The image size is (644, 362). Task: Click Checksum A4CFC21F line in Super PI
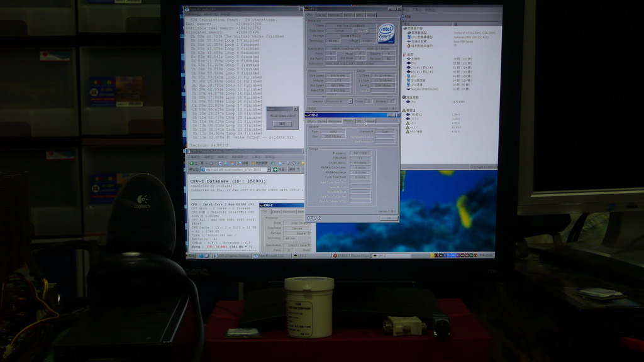click(208, 145)
